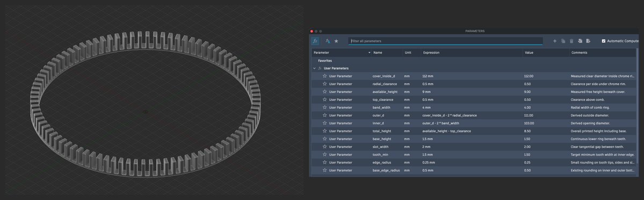Click the 8.50 value cell
This screenshot has height=200, width=644.
tap(527, 131)
